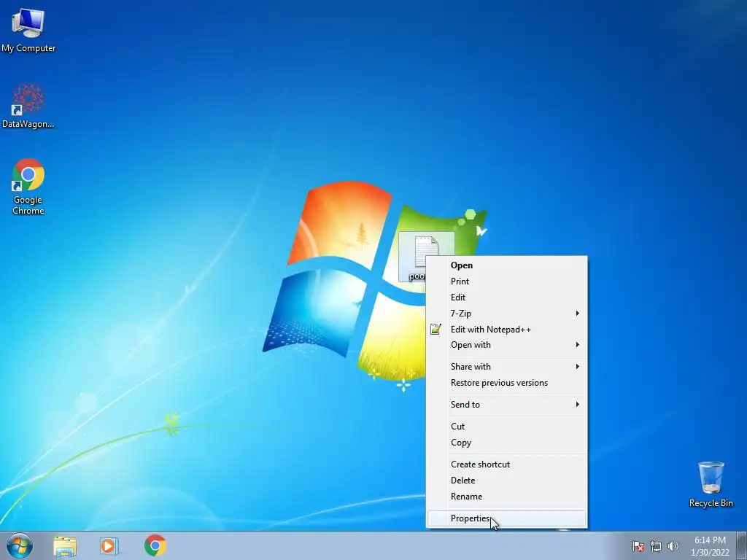Open the Windows Start menu orb
747x560 pixels.
pyautogui.click(x=20, y=545)
